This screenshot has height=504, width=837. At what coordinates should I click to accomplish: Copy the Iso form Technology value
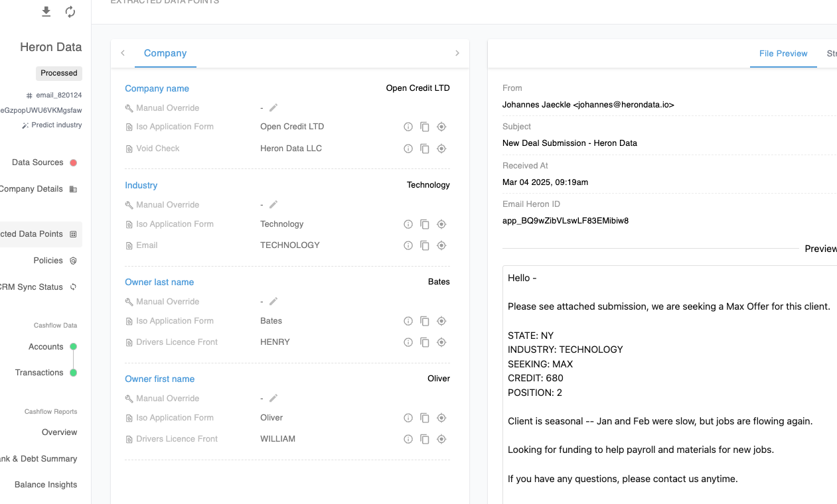click(x=425, y=224)
